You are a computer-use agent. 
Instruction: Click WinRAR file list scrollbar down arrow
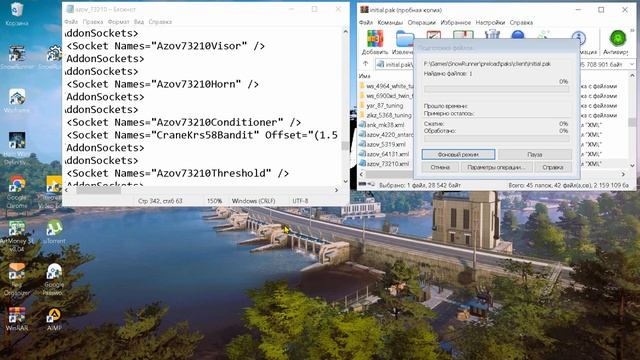point(632,165)
